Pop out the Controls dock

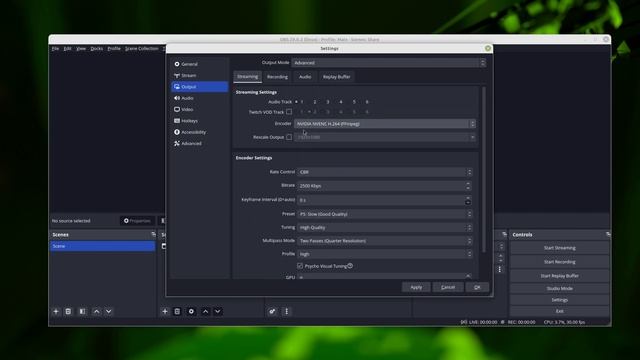click(608, 234)
